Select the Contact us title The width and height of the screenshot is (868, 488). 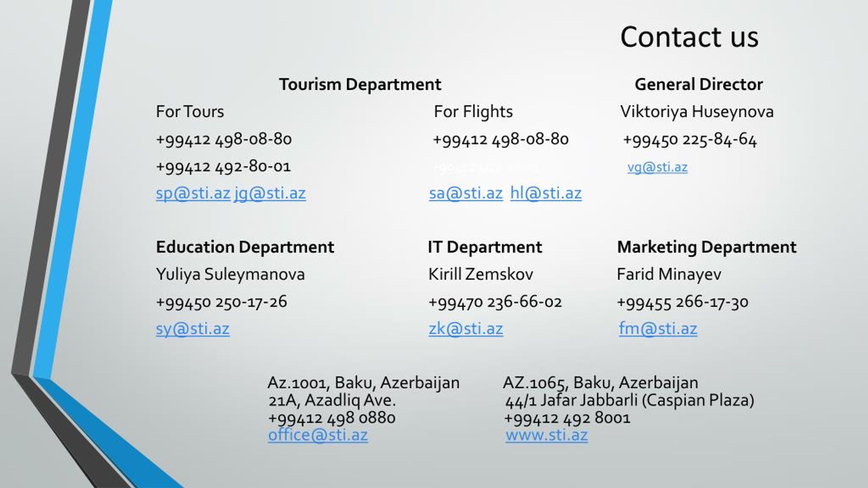689,37
